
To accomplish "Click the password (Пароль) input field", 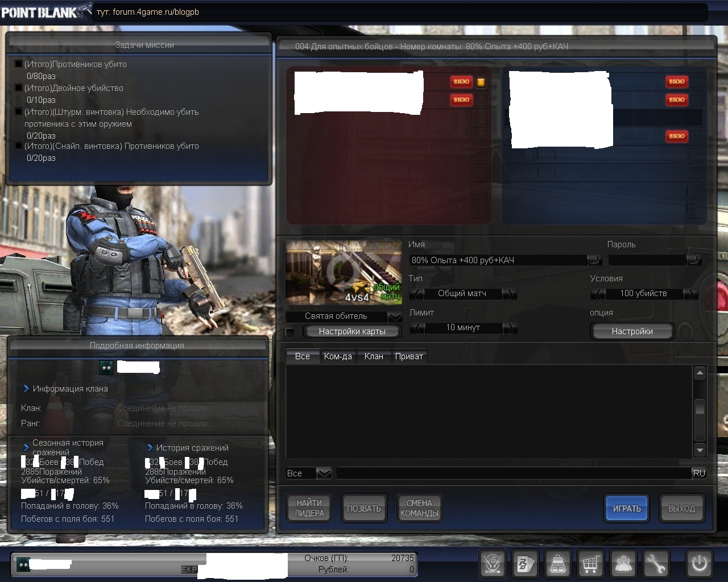I will click(x=647, y=260).
